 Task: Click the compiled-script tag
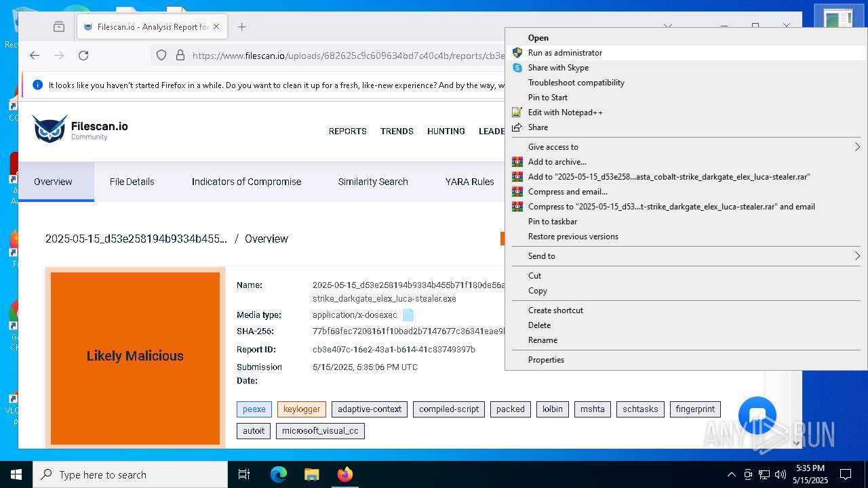[x=449, y=409]
